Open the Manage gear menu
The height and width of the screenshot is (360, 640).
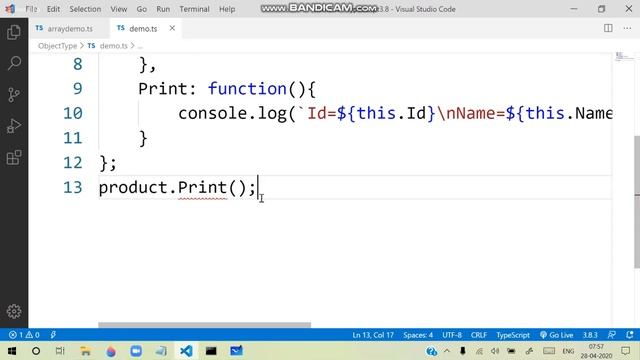[14, 311]
